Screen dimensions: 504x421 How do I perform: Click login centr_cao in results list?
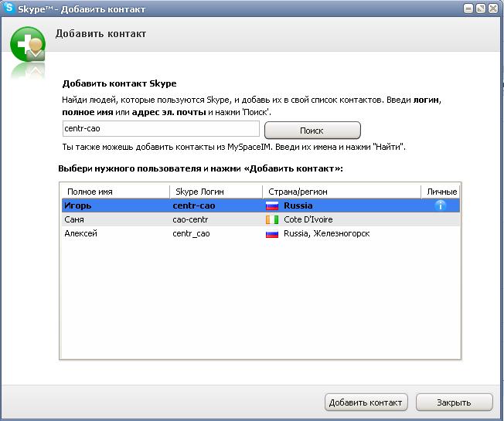191,234
